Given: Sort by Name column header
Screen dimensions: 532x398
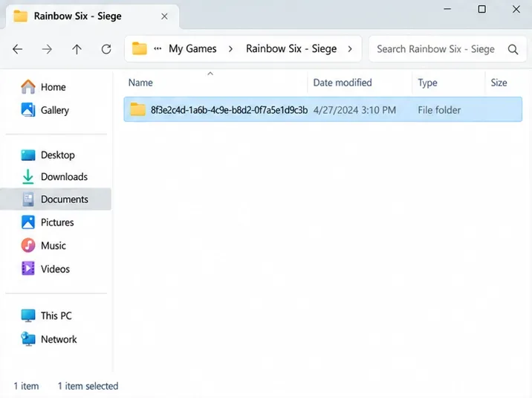Looking at the screenshot, I should (x=140, y=83).
